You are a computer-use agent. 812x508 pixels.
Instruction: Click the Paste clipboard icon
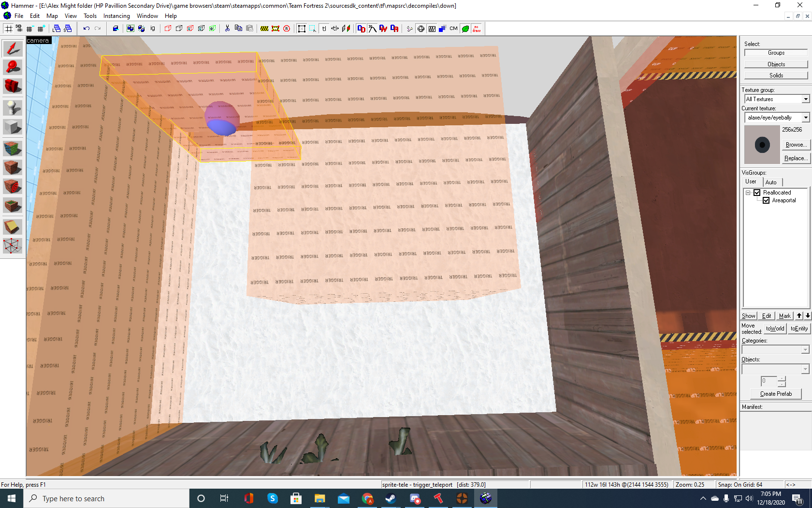point(249,29)
